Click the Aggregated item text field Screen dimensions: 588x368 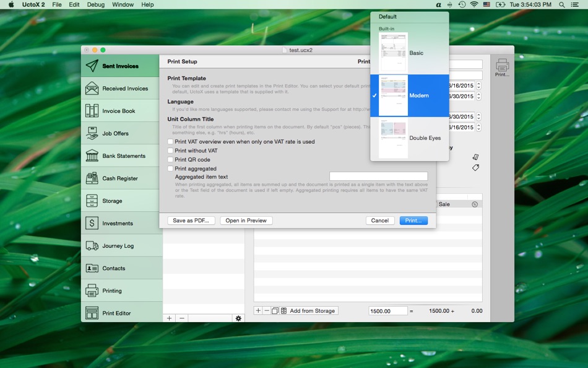pyautogui.click(x=378, y=175)
